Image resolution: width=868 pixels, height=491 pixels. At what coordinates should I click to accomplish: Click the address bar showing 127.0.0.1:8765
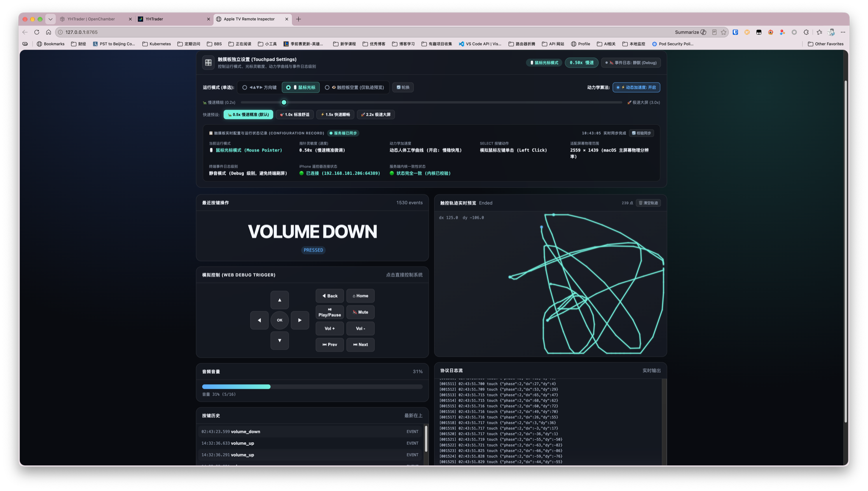[x=364, y=32]
